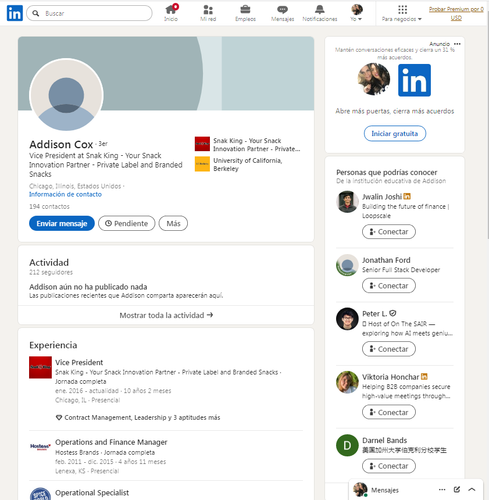Viewport: 489px width, 500px height.
Task: Open Peter L. profile picture
Action: pyautogui.click(x=347, y=319)
